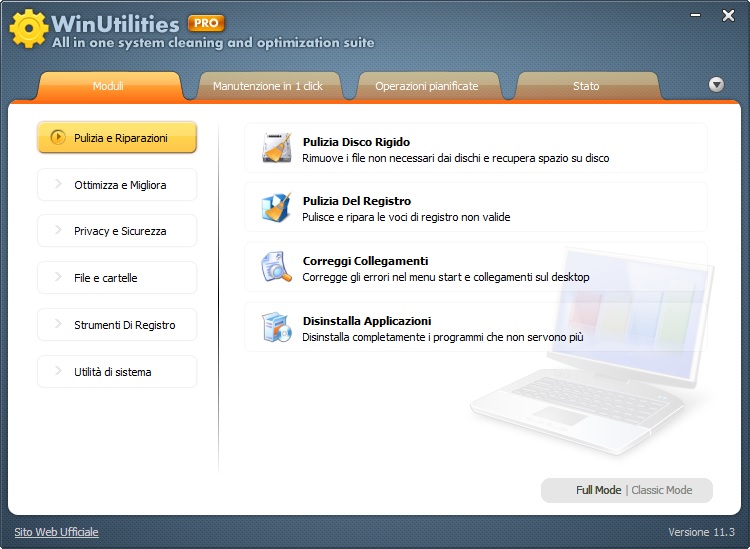750x549 pixels.
Task: Launch Pulizia Disco Rigido title
Action: [x=356, y=142]
